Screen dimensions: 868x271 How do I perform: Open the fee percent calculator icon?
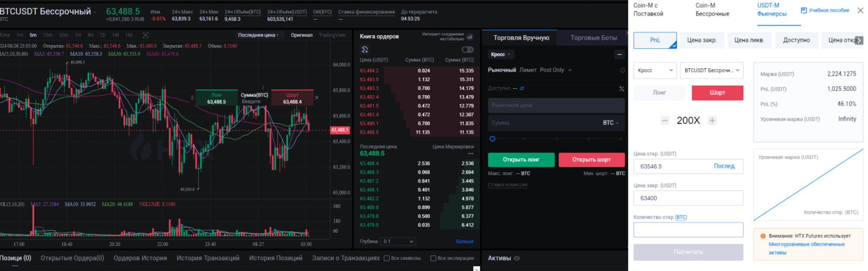click(x=621, y=89)
